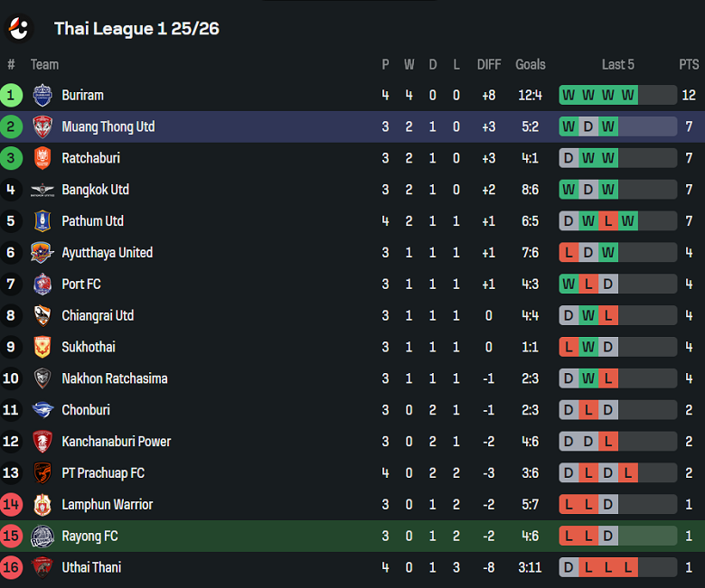Click the Chonburi shark logo icon
The height and width of the screenshot is (588, 705).
(42, 410)
